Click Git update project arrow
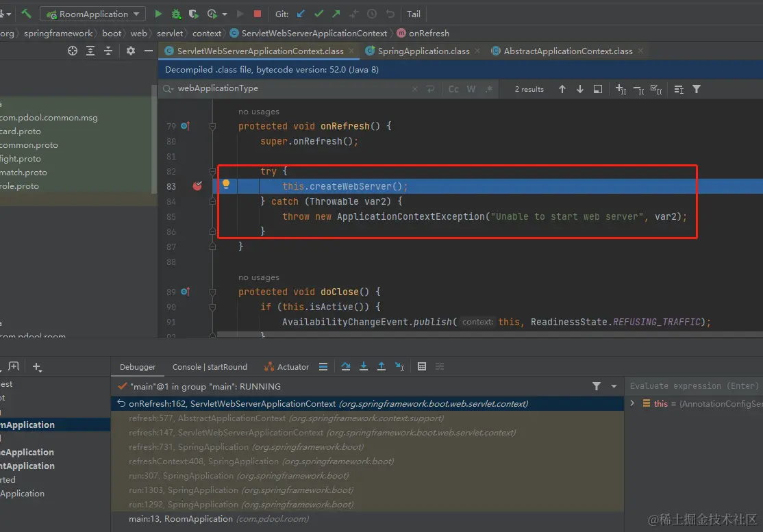763x532 pixels. coord(301,14)
